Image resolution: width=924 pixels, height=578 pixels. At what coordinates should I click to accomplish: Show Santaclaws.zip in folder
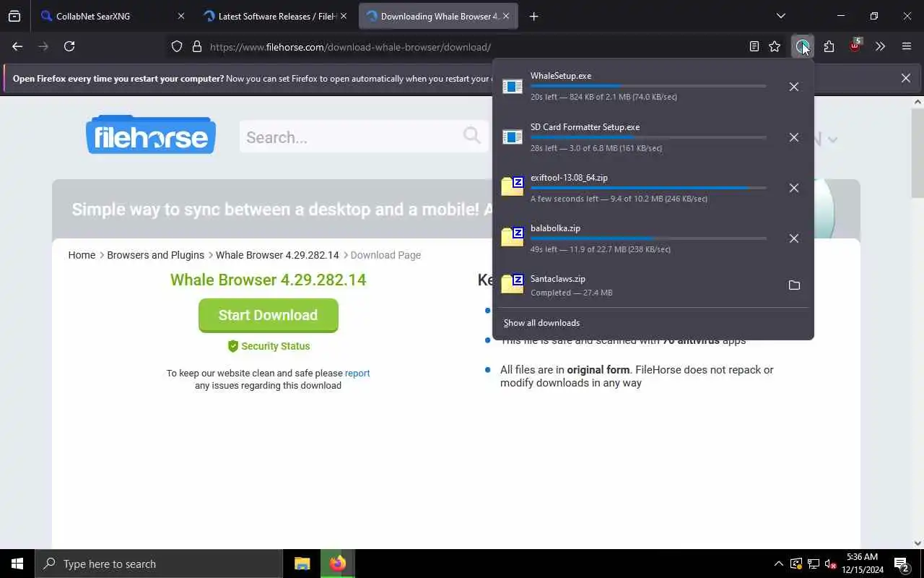click(794, 285)
